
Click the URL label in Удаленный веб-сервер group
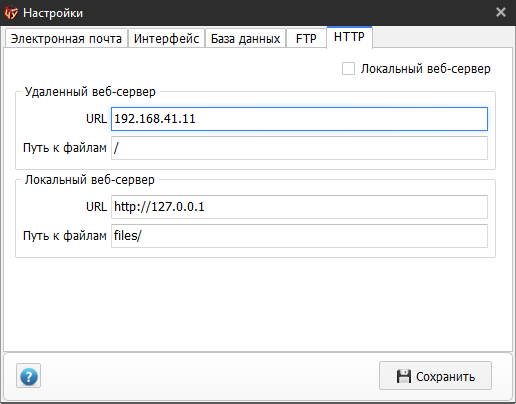(96, 119)
